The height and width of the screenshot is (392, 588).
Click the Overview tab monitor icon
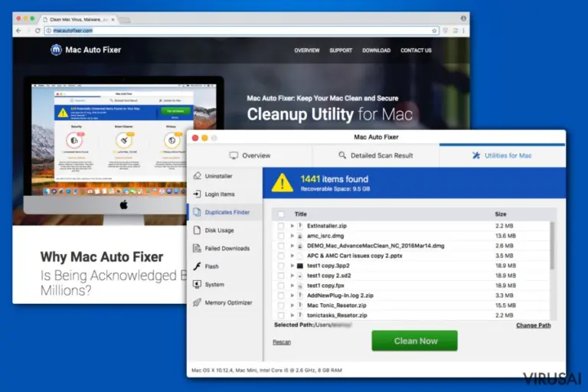pyautogui.click(x=234, y=155)
